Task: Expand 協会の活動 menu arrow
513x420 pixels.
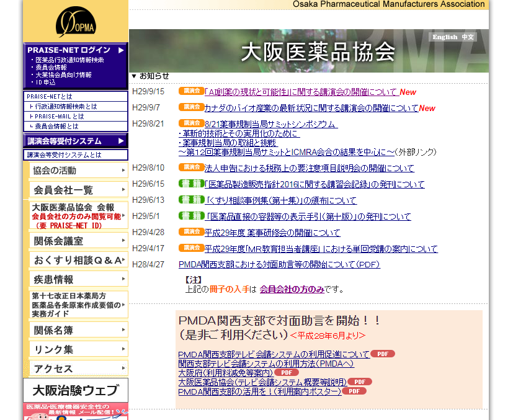Action: (123, 170)
